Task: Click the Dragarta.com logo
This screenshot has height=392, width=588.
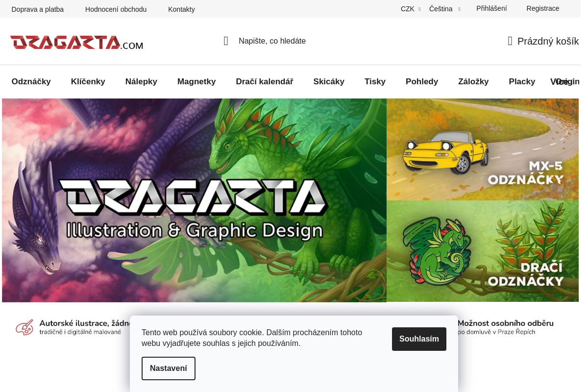Action: pyautogui.click(x=76, y=42)
